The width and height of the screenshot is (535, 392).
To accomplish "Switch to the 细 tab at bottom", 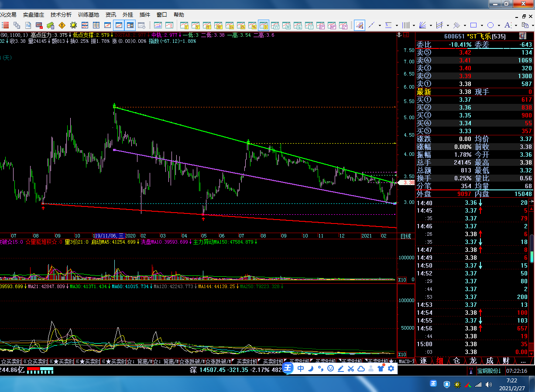I will (440, 361).
